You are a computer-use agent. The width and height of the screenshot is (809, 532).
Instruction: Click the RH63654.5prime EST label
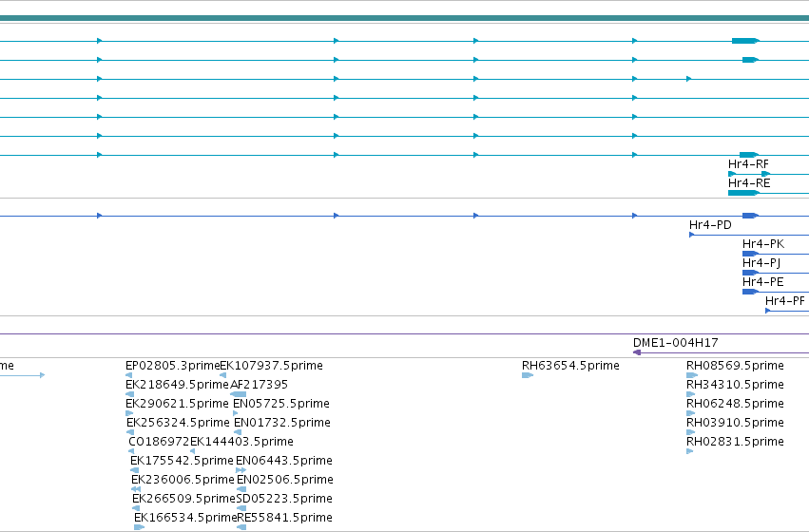click(570, 366)
